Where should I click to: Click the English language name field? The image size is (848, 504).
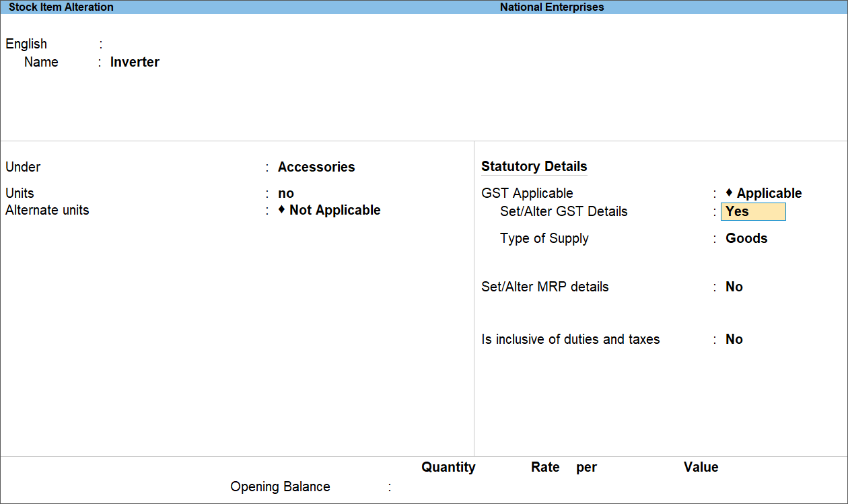[x=135, y=43]
